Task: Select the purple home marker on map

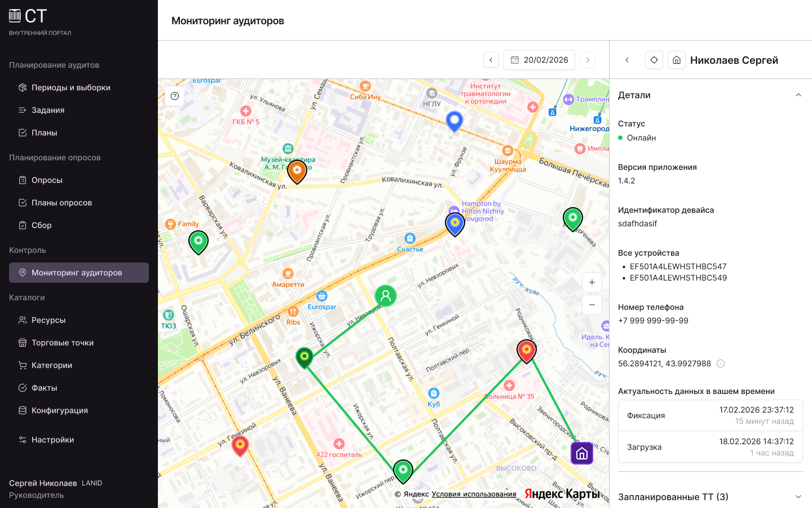Action: tap(582, 453)
